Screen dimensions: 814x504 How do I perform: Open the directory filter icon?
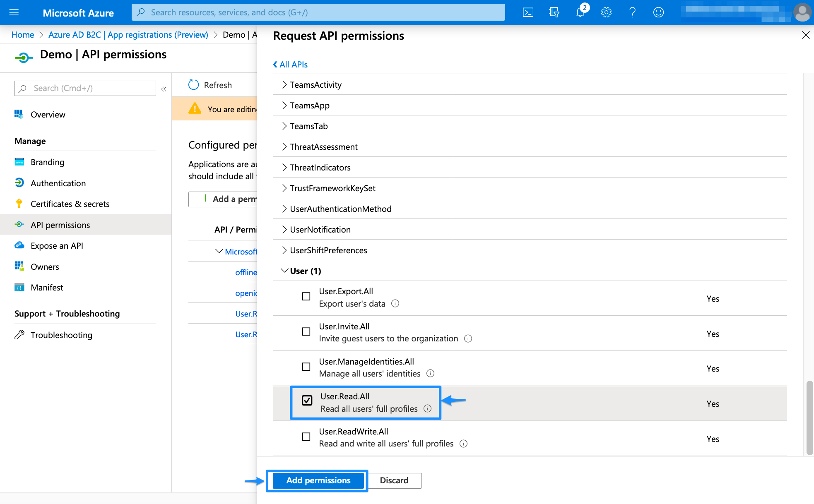(x=554, y=12)
